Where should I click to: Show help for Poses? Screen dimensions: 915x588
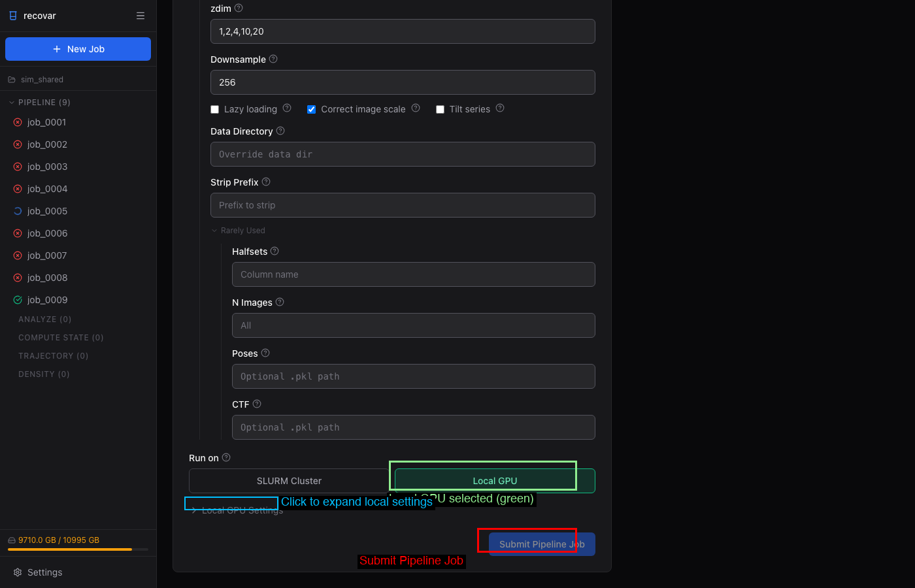click(x=265, y=353)
